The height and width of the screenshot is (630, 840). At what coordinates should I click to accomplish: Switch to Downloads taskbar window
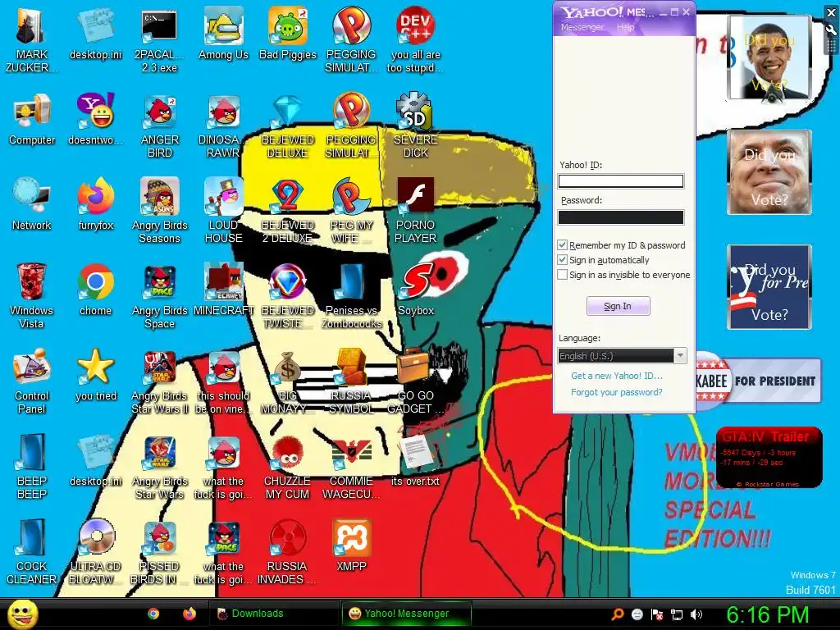pyautogui.click(x=273, y=614)
